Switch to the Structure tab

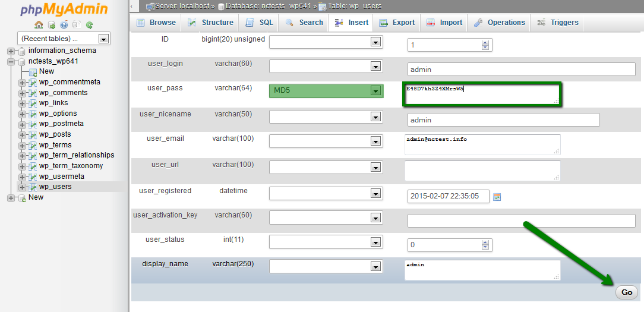(x=210, y=23)
